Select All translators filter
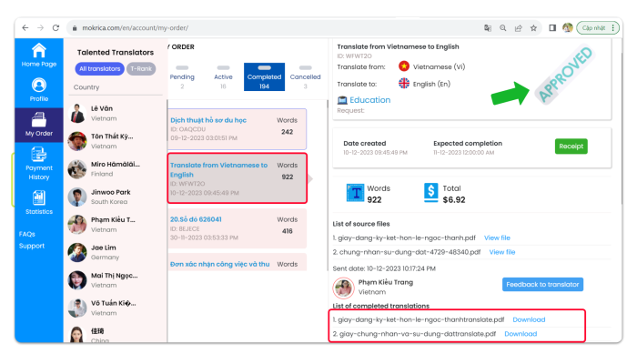 [x=98, y=68]
